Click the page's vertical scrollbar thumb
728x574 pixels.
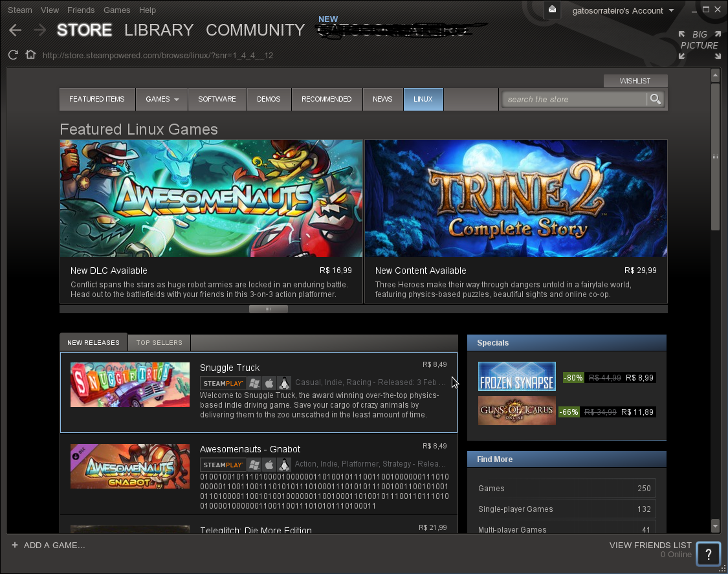[715, 157]
